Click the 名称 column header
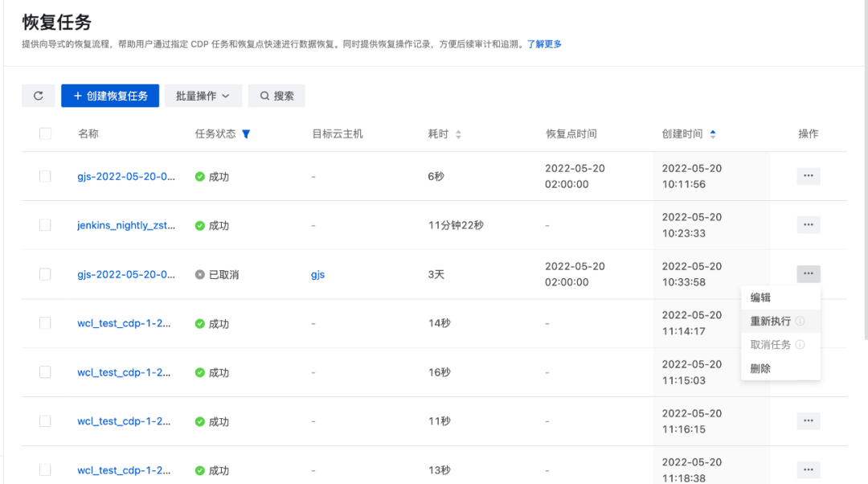This screenshot has width=868, height=484. 88,134
